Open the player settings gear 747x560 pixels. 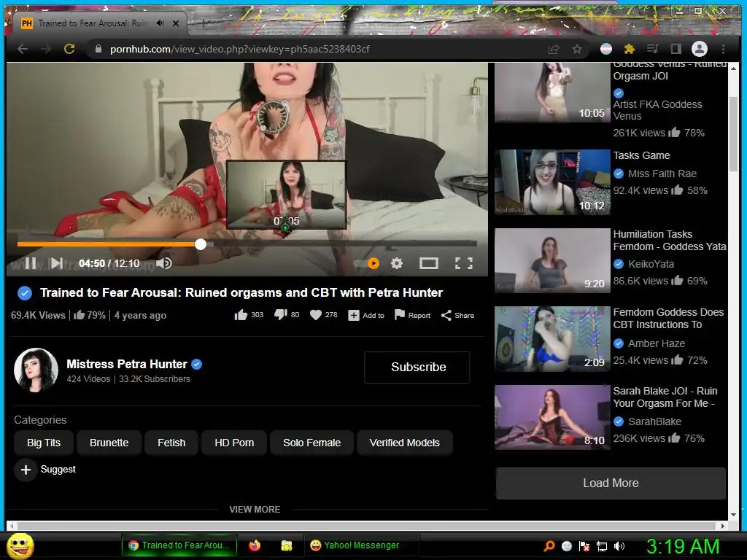coord(397,263)
